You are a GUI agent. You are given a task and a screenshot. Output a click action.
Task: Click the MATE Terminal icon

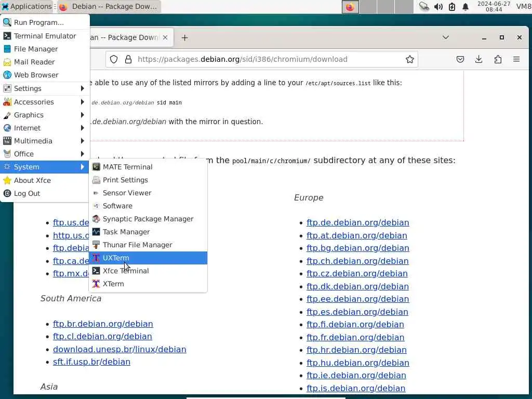click(x=96, y=167)
